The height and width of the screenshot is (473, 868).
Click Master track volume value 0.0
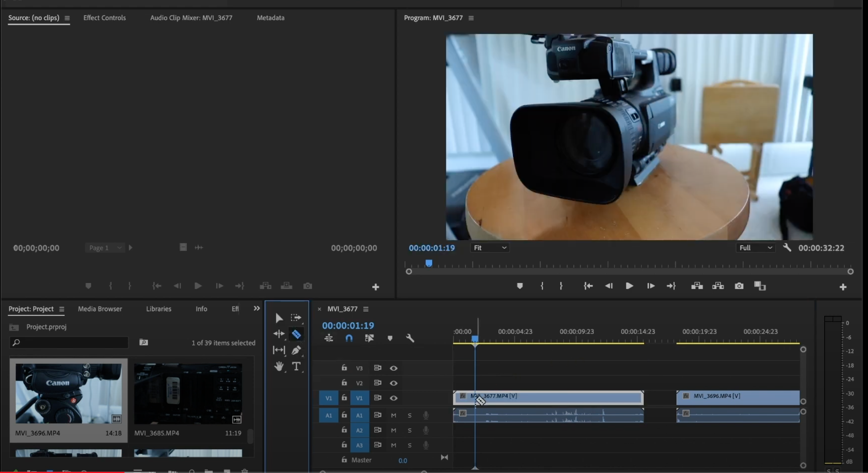[402, 461]
